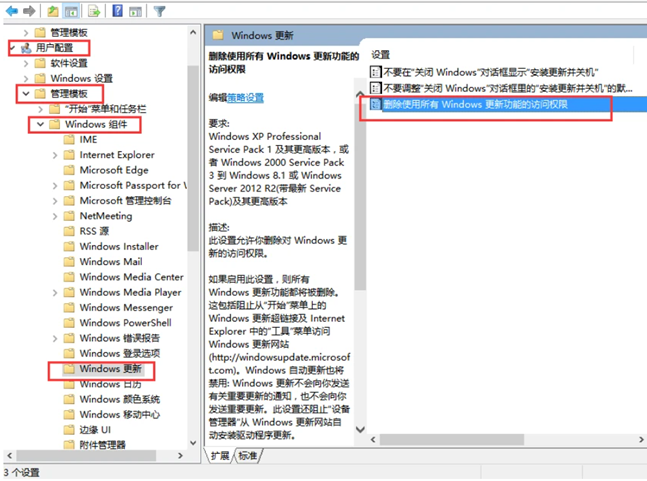Expand the Internet Explorer node
The image size is (647, 481).
click(55, 155)
